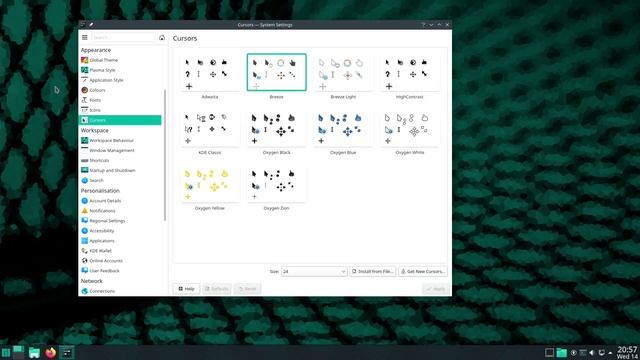Open Applications settings

(x=120, y=241)
